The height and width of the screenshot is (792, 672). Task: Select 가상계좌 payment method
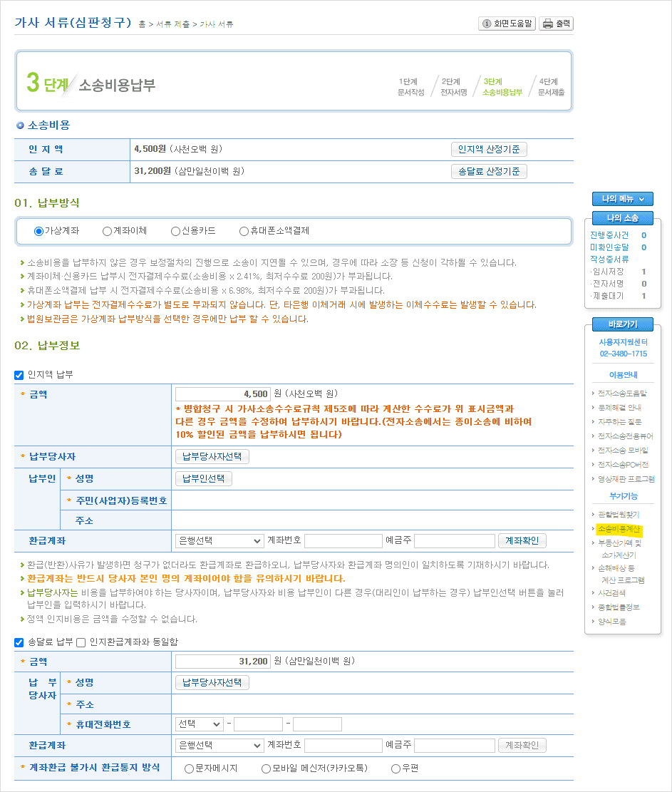tap(38, 232)
